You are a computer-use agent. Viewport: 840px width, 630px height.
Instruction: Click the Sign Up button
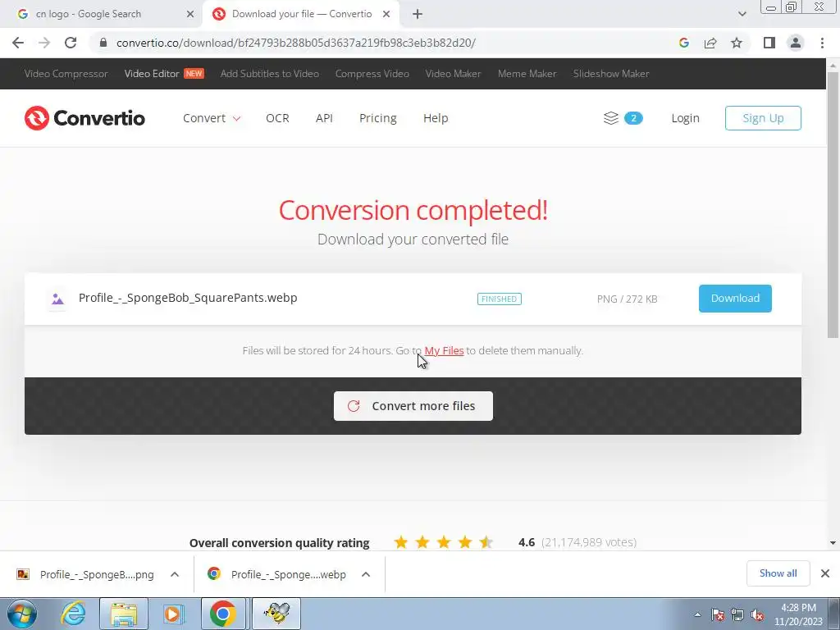click(x=763, y=118)
